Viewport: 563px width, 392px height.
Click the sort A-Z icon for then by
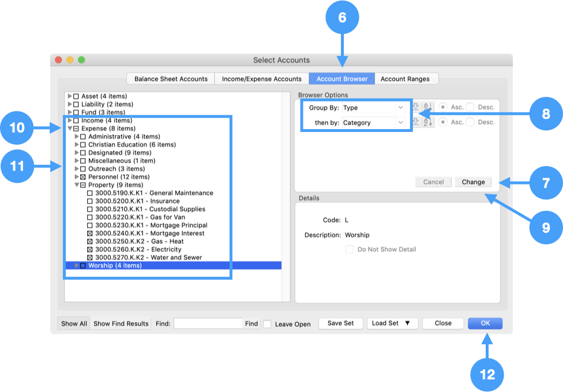coord(427,122)
